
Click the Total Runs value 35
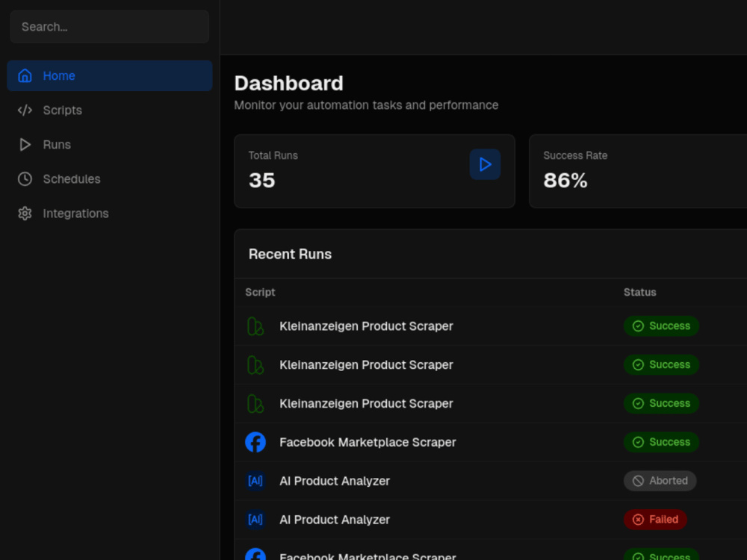261,181
